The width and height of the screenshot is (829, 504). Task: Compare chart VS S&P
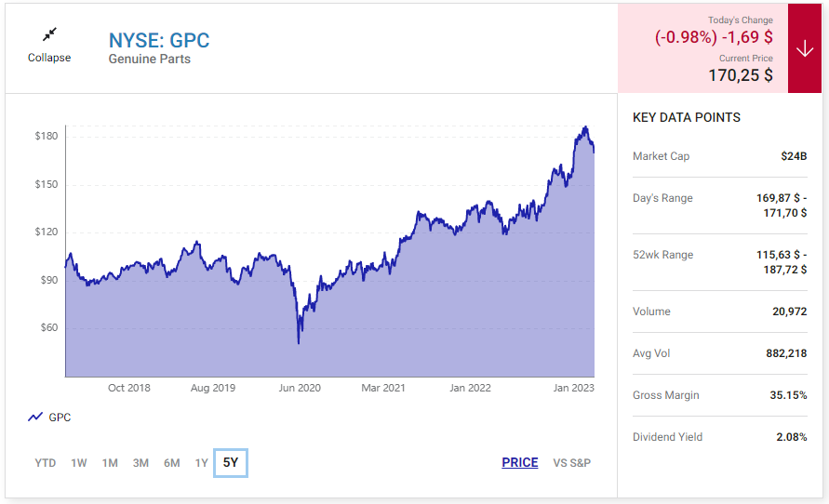(x=571, y=463)
